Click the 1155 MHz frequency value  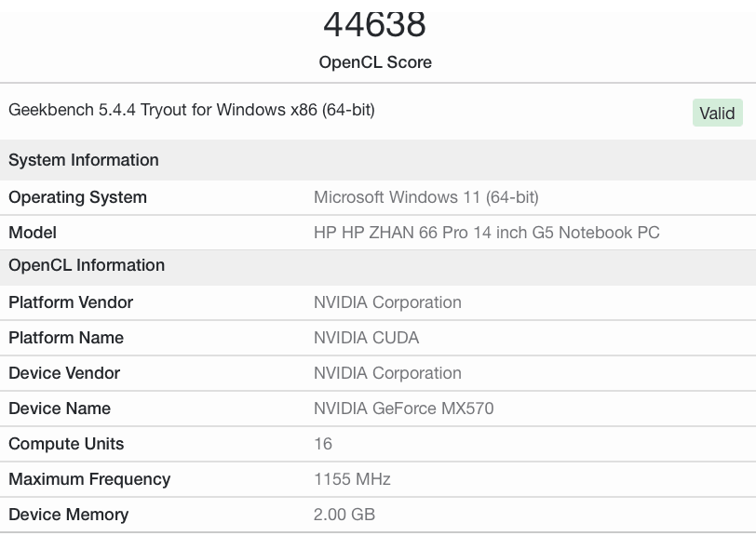tap(348, 479)
